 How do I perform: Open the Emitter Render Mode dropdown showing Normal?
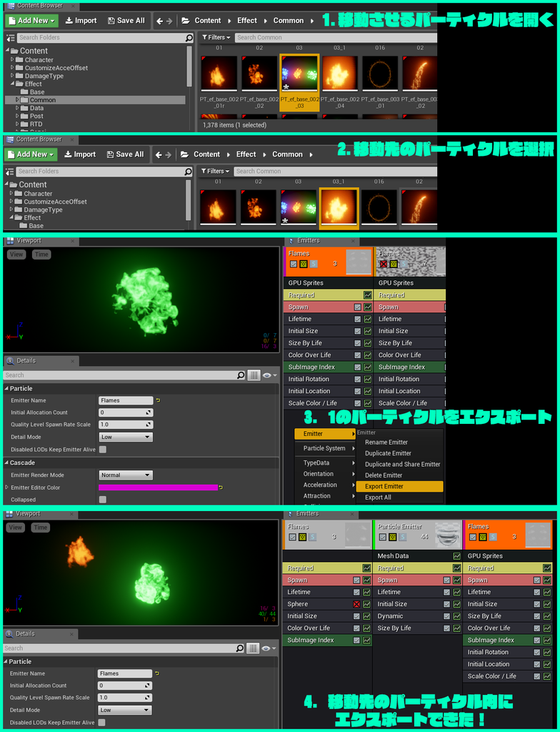(126, 475)
